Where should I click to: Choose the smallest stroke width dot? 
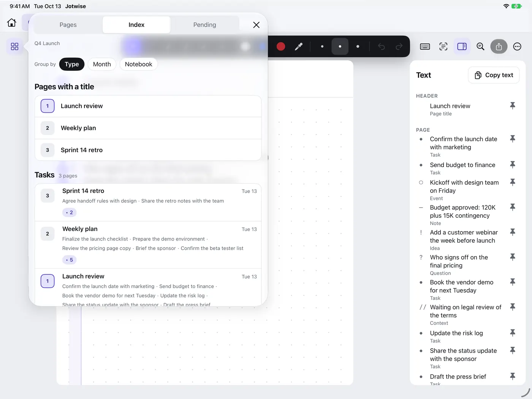click(322, 46)
